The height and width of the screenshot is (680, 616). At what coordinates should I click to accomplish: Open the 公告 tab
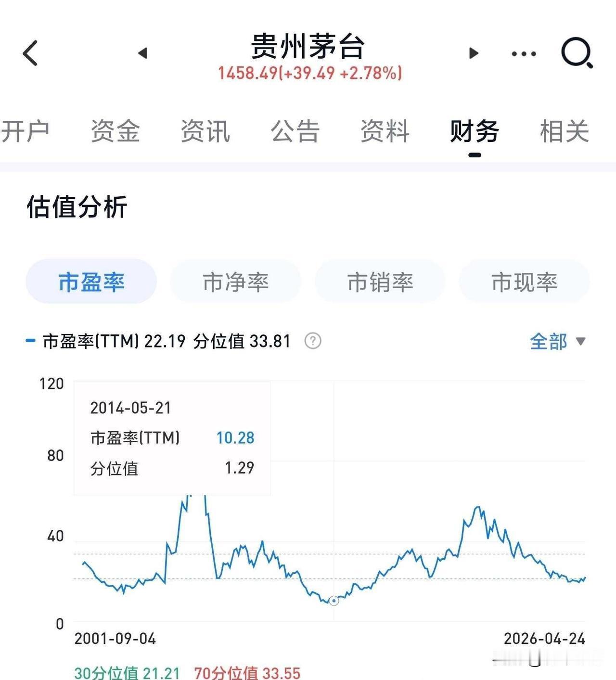coord(295,131)
